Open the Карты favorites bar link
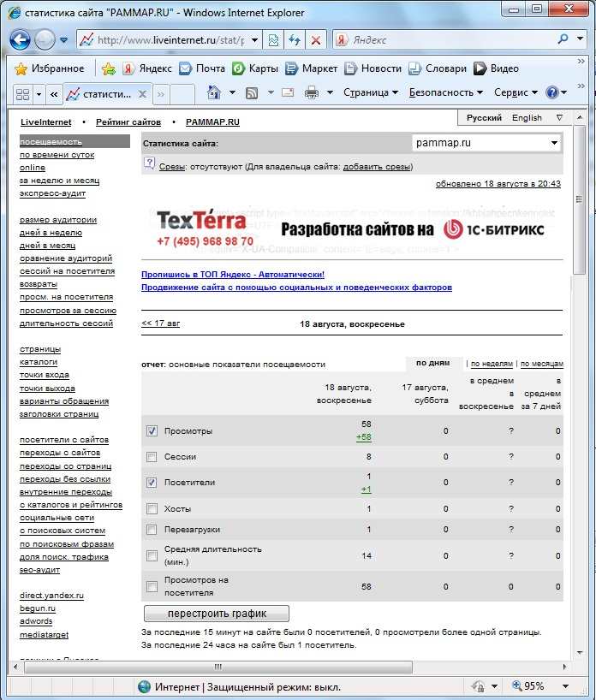Screen dimensions: 596x700 click(255, 68)
